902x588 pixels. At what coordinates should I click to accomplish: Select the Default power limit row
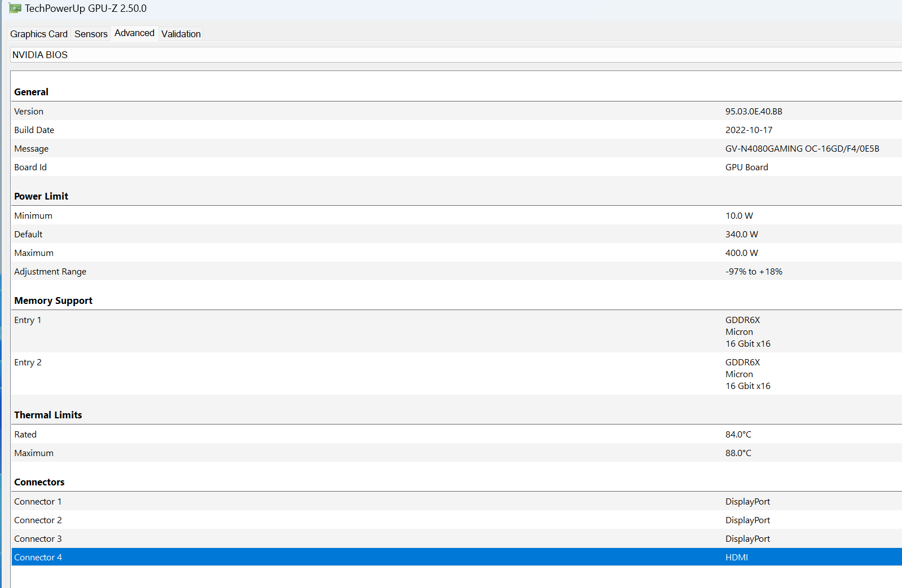[x=456, y=235]
